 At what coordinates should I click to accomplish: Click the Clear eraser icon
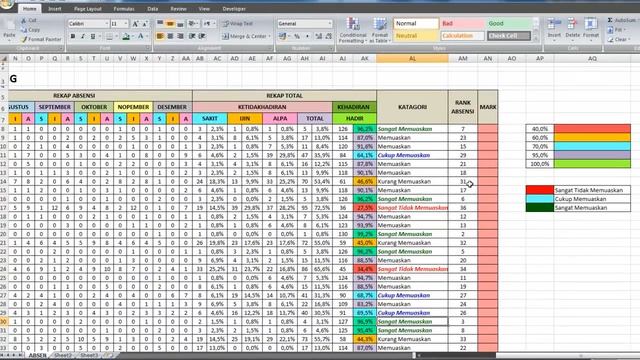pos(611,40)
